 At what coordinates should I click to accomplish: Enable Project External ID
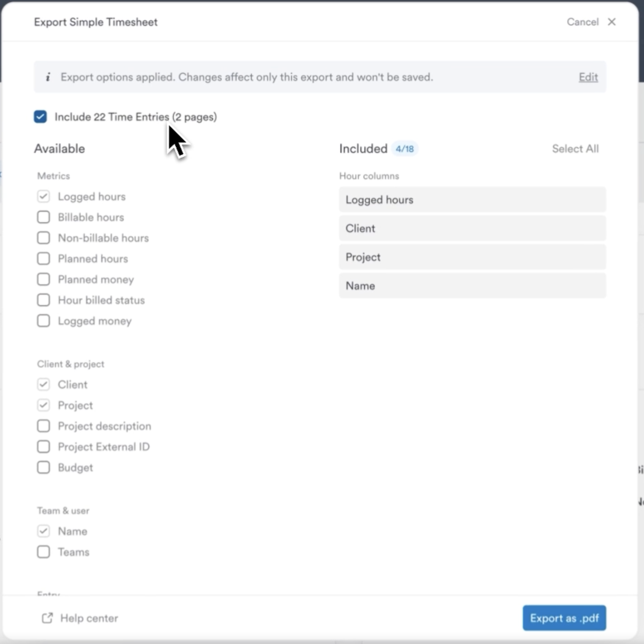tap(43, 447)
